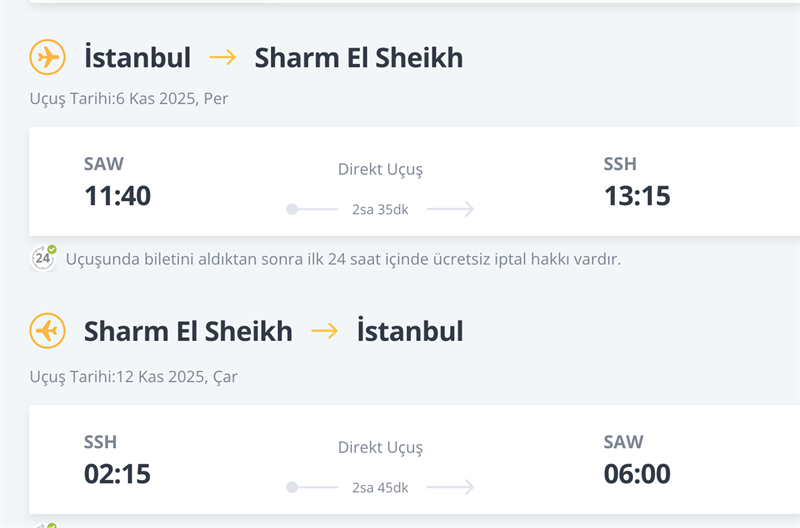
Task: Click the free cancellation notice text
Action: point(343,259)
